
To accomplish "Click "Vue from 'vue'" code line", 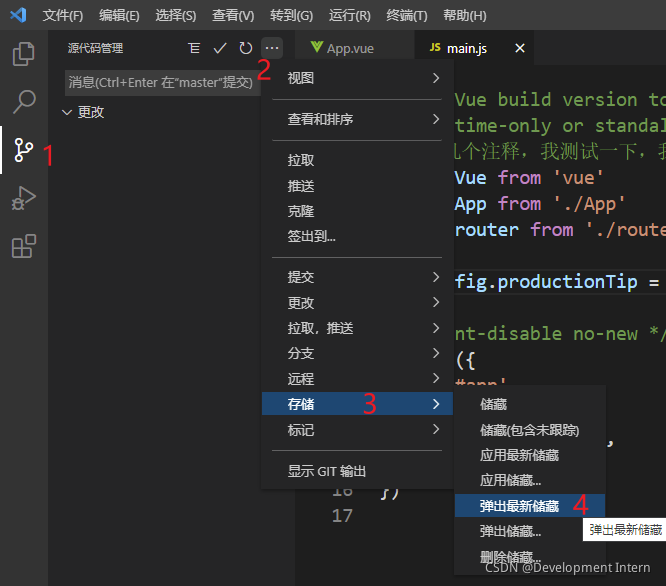I will (x=529, y=177).
